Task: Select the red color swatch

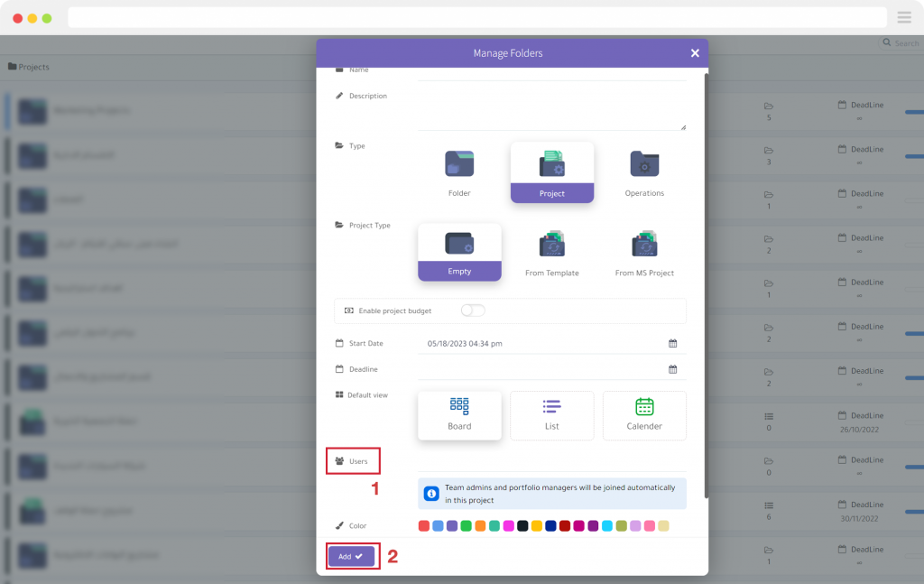Action: [423, 525]
